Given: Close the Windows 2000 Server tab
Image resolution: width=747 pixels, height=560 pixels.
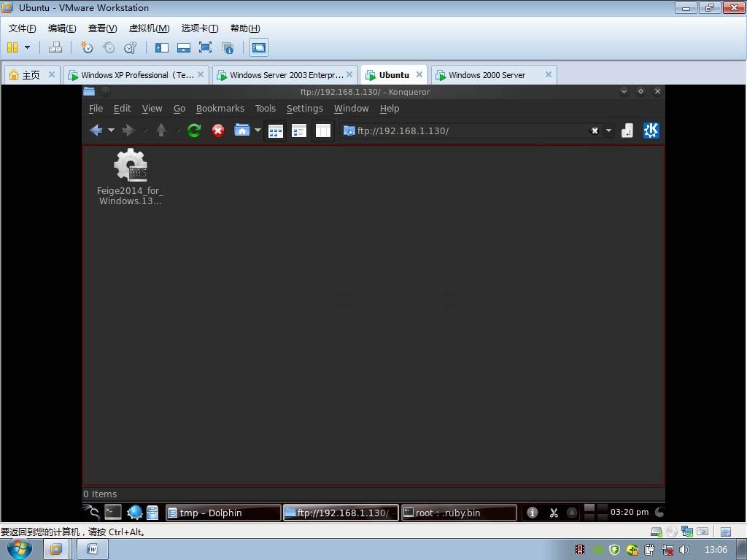Looking at the screenshot, I should pos(549,75).
